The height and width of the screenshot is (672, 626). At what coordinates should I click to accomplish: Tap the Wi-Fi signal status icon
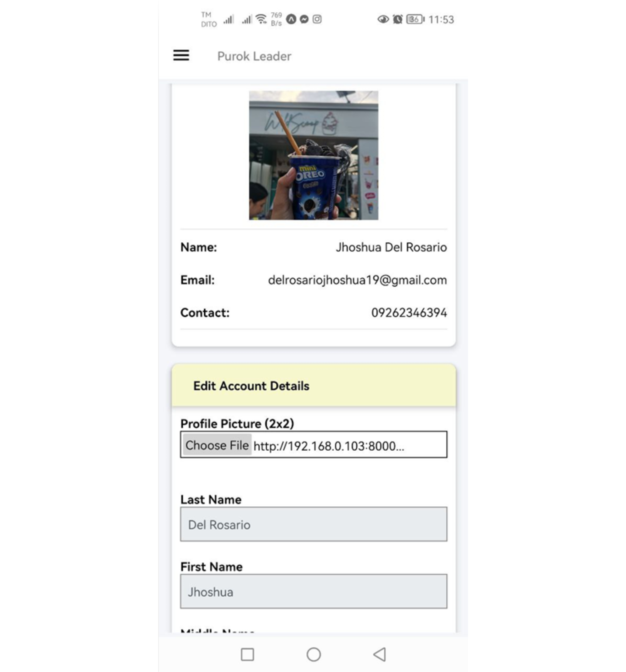point(261,19)
